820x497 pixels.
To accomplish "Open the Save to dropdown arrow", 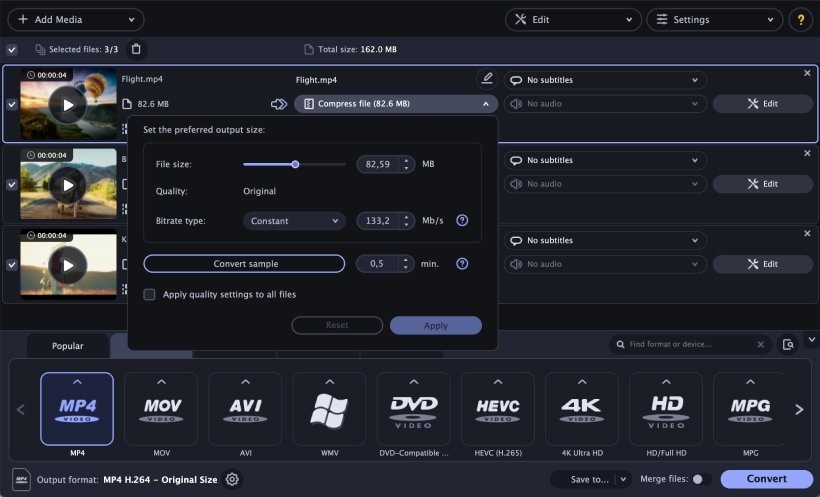I will click(623, 479).
